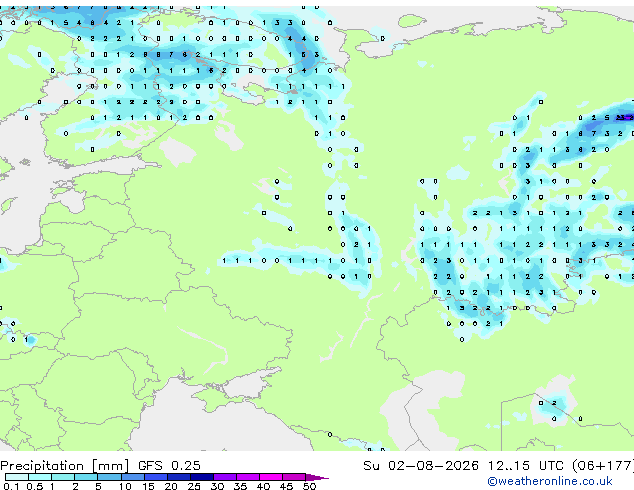Click the 0.5–1 mm legend color swatch
Viewport: 634px width, 490px height.
pyautogui.click(x=40, y=477)
